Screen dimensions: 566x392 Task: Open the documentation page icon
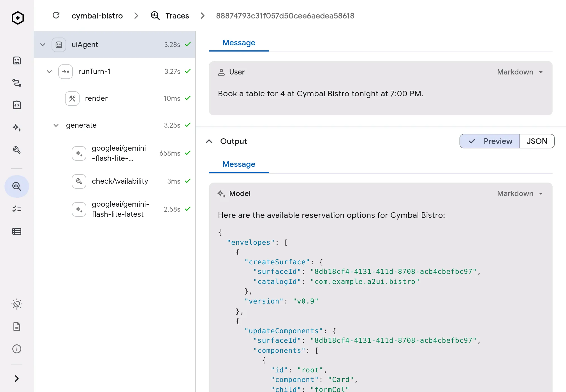click(17, 326)
